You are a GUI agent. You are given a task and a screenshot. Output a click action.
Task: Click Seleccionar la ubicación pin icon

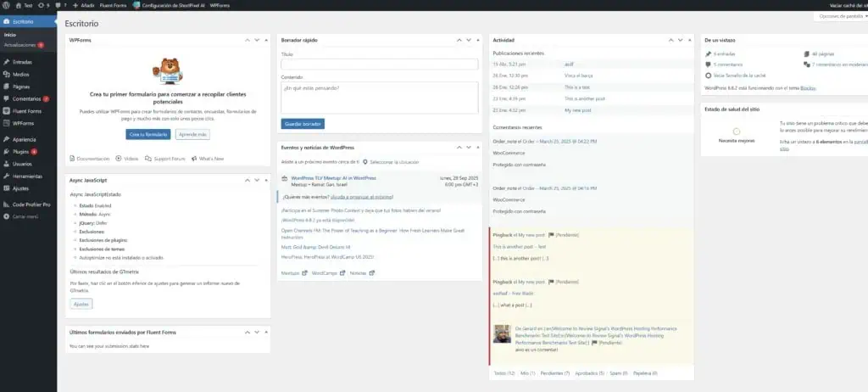tap(365, 162)
